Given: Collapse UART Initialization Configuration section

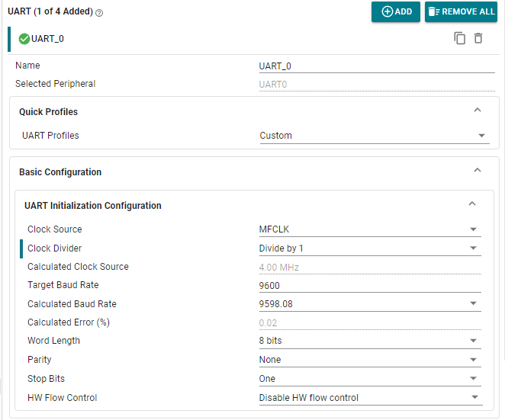Looking at the screenshot, I should pos(471,204).
